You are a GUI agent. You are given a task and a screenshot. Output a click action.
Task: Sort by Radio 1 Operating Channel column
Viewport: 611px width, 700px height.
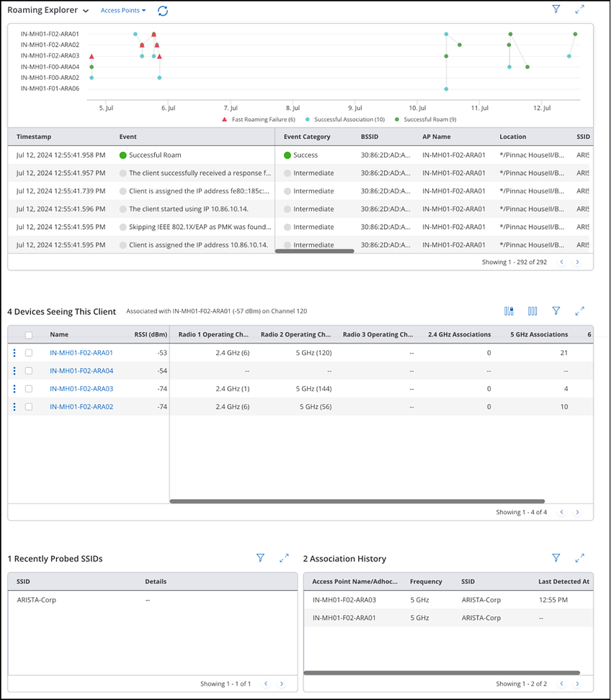click(x=213, y=334)
